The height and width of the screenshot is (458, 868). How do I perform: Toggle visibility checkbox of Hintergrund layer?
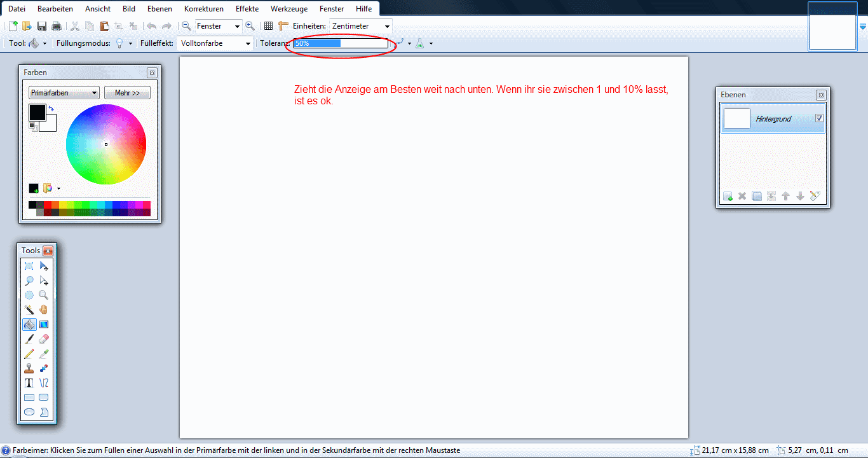(819, 118)
